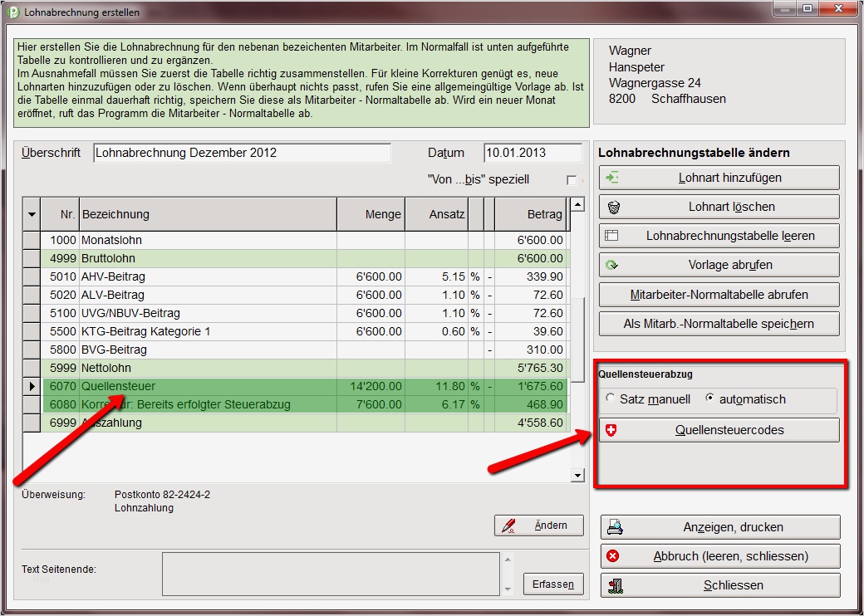Screen dimensions: 864x616
Task: Click the exit door icon on Schliessen
Action: (x=616, y=585)
